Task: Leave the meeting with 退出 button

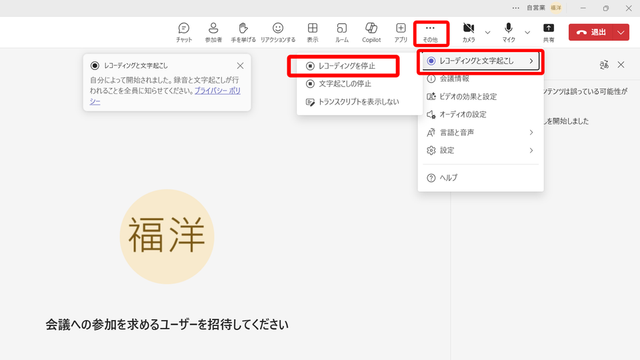Action: [591, 32]
